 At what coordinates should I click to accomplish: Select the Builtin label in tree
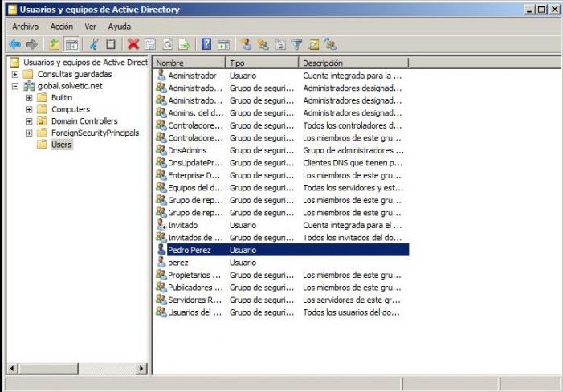click(62, 98)
